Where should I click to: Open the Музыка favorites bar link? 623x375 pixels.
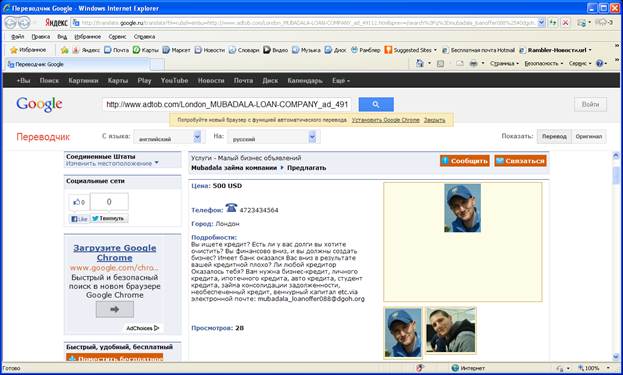pyautogui.click(x=306, y=50)
